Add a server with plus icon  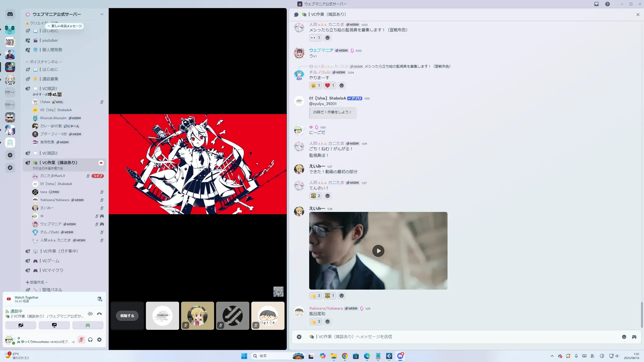point(10,155)
